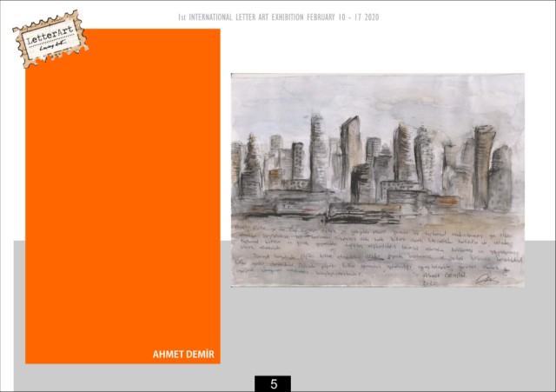Click the pointed spire building on the skyline's left
This screenshot has height=392, width=556.
point(251,166)
